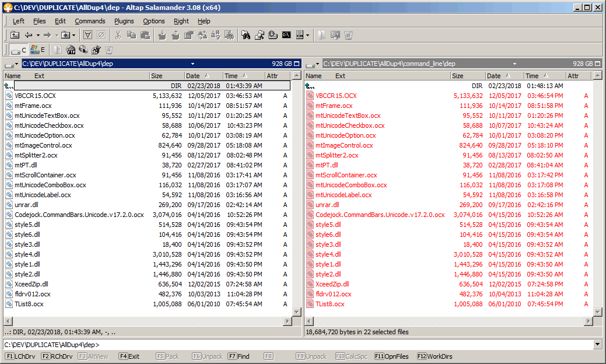
Task: Click the Unpack archive toolbar icon
Action: coord(176,35)
